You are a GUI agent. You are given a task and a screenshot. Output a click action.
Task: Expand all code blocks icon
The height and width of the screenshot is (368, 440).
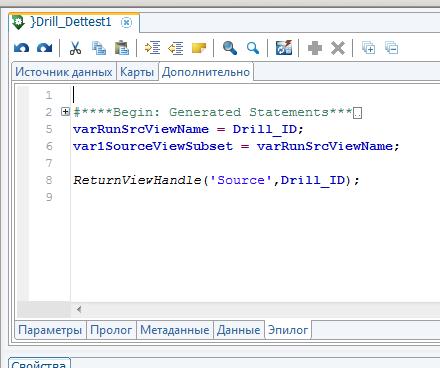pyautogui.click(x=368, y=48)
